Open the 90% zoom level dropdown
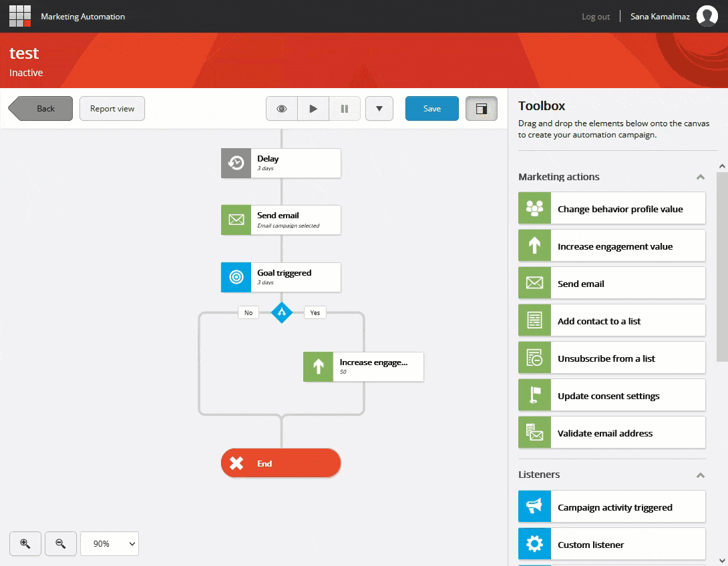 point(110,544)
